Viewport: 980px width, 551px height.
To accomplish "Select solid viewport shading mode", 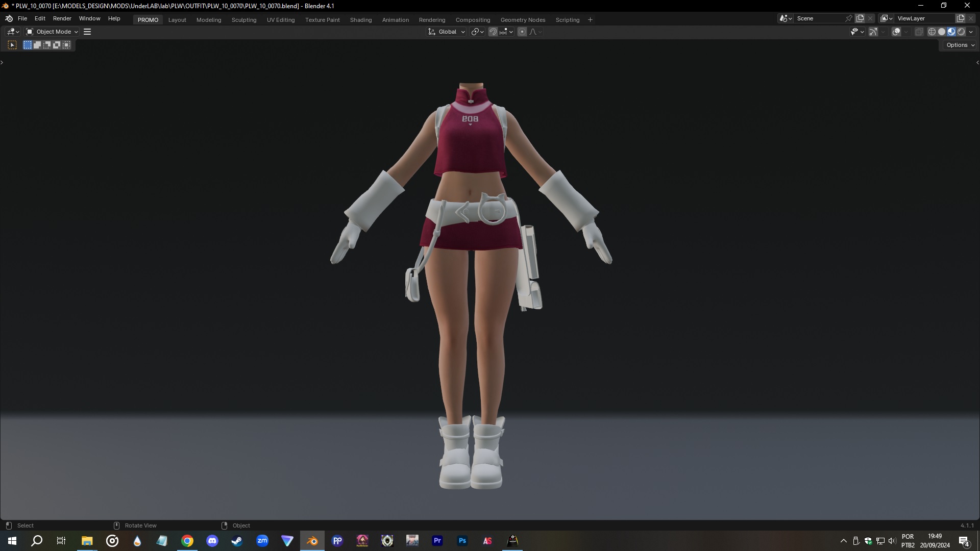I will (x=942, y=32).
